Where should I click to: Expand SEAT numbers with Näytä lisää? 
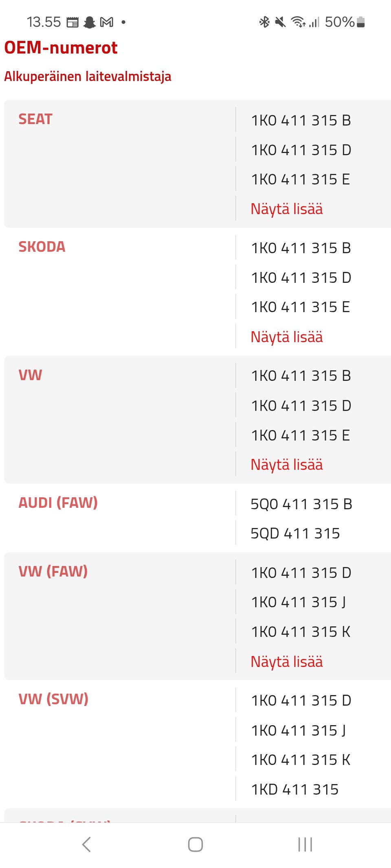coord(287,209)
